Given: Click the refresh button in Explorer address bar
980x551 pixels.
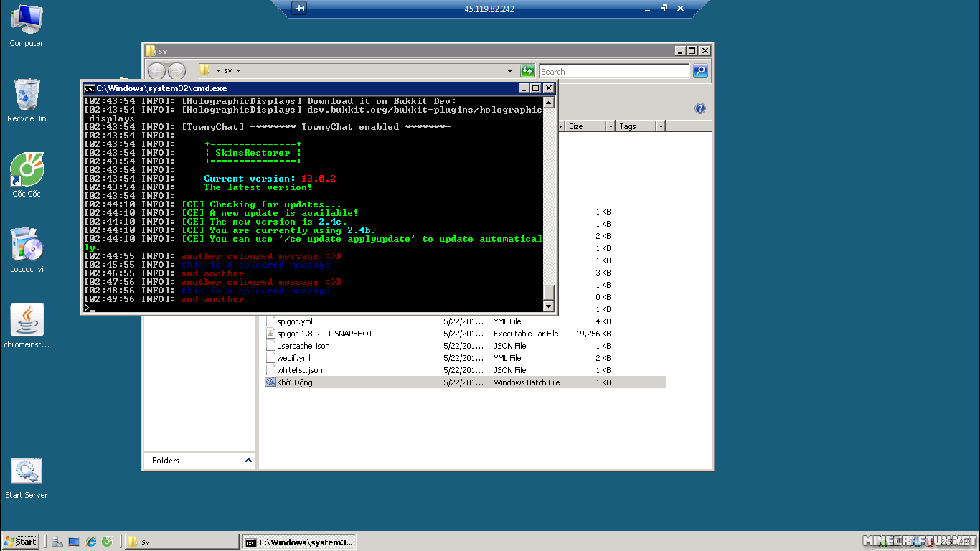Looking at the screenshot, I should (527, 71).
